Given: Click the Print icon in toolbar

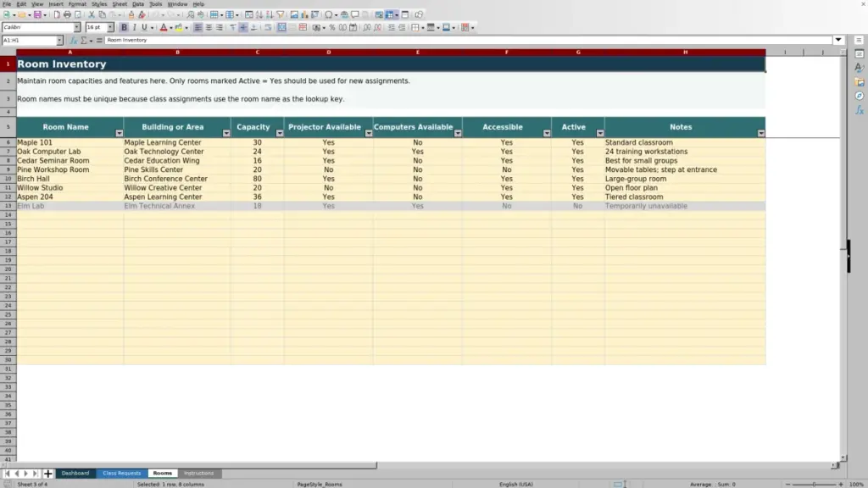Looking at the screenshot, I should point(67,14).
